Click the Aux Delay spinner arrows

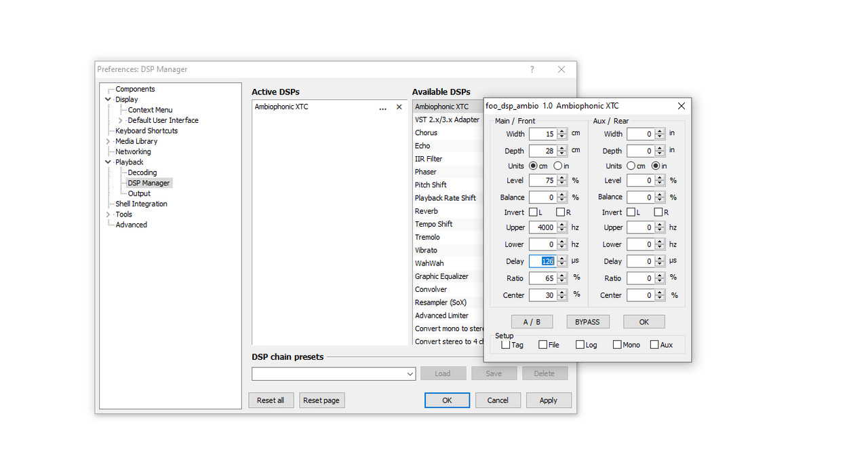660,261
